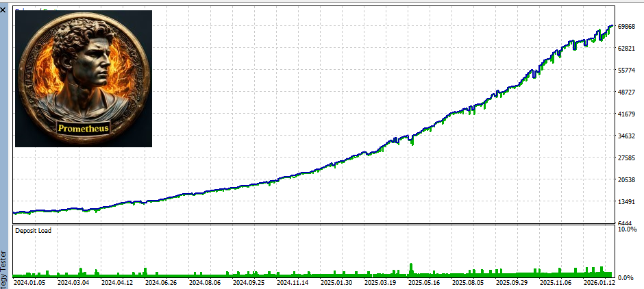The width and height of the screenshot is (644, 289).
Task: Click the Prometheus coin logo image
Action: click(84, 78)
